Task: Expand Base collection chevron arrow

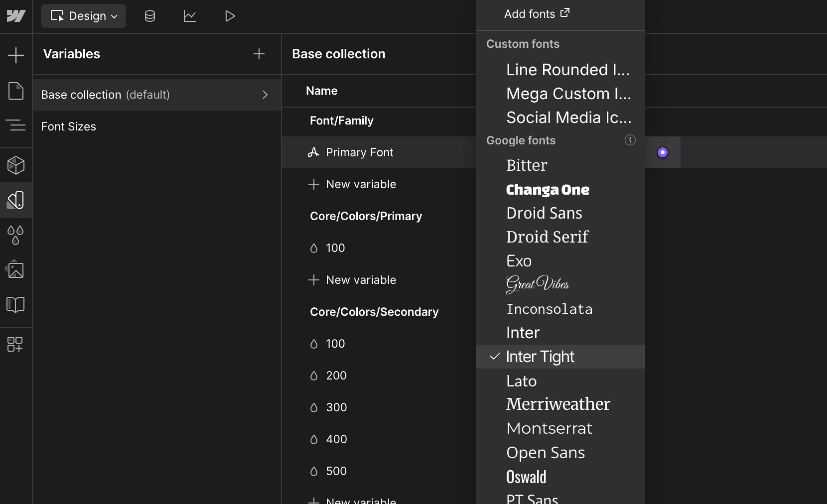Action: tap(265, 95)
